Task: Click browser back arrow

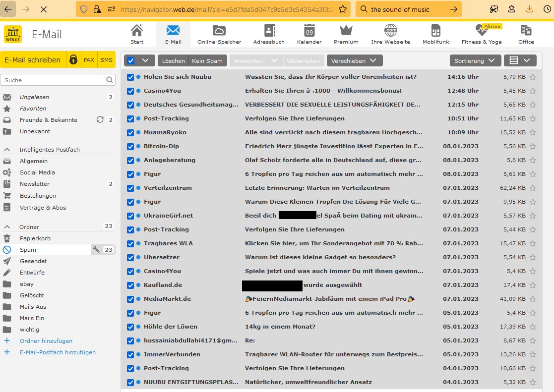Action: coord(8,9)
